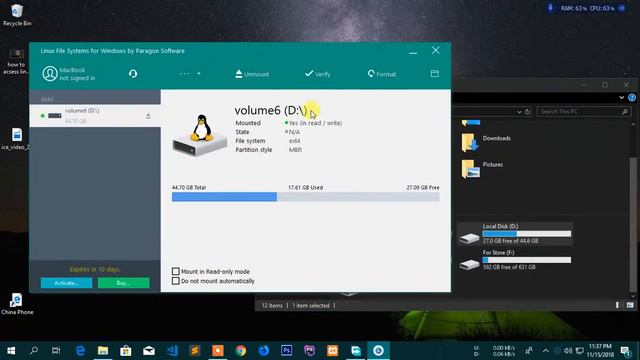Launch Microsoft Edge from taskbar
Image resolution: width=640 pixels, height=360 pixels.
click(80, 351)
